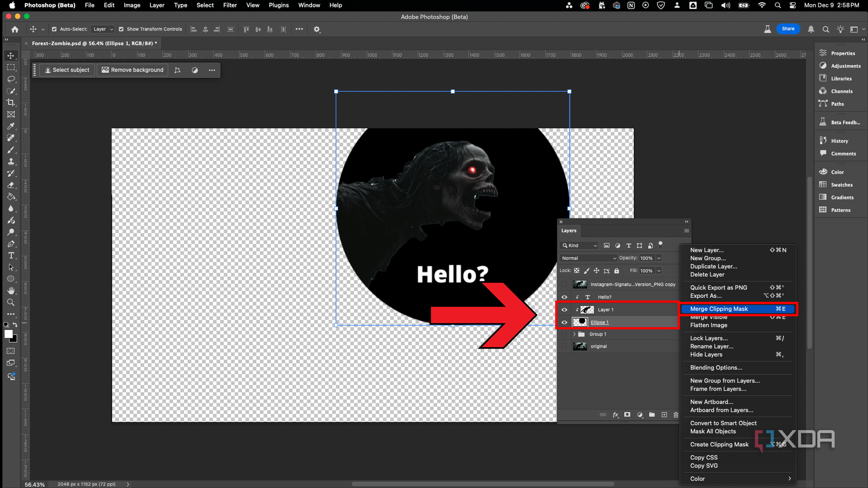Select the Frame tool
Screen dimensions: 868x488
tap(11, 114)
